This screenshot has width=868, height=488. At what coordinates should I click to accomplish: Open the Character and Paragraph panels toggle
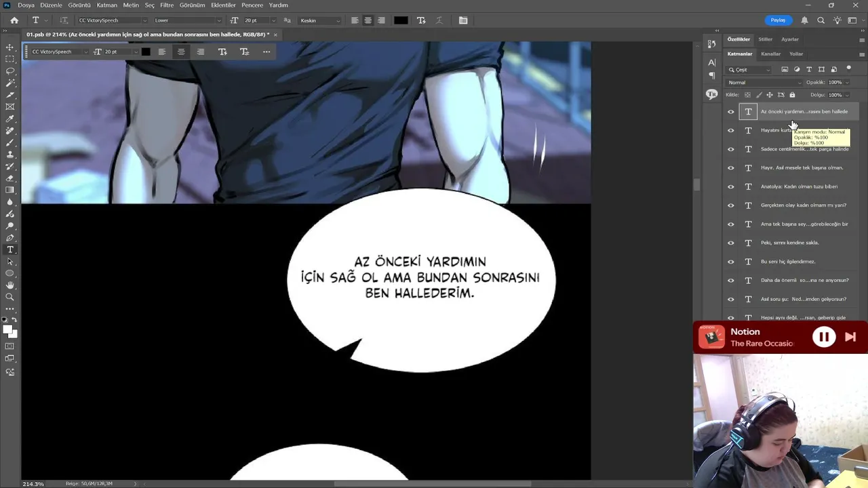[463, 20]
